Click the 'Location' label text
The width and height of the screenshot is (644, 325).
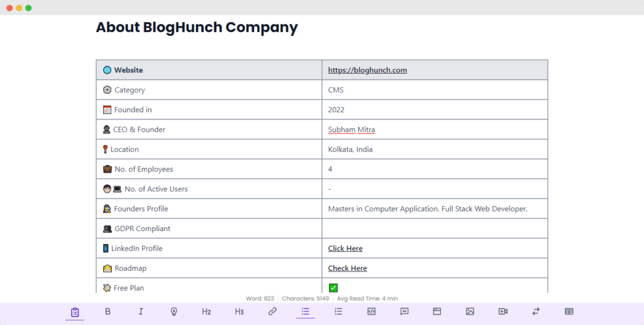tap(125, 149)
